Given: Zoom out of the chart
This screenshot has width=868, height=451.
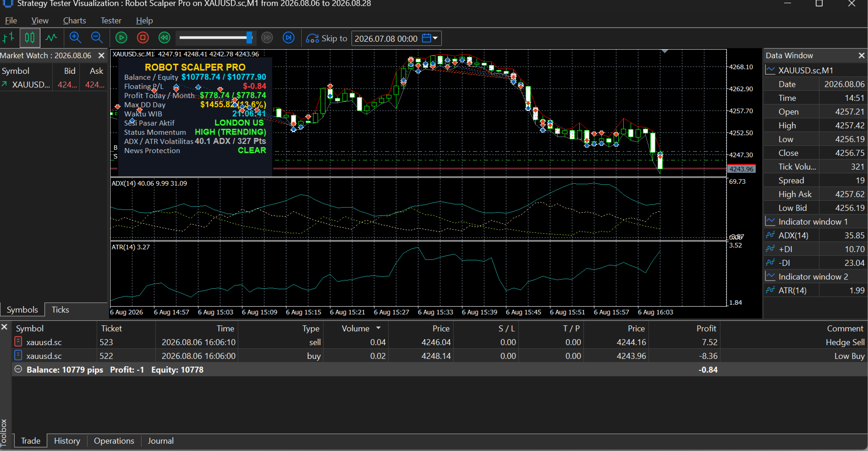Looking at the screenshot, I should pyautogui.click(x=97, y=38).
